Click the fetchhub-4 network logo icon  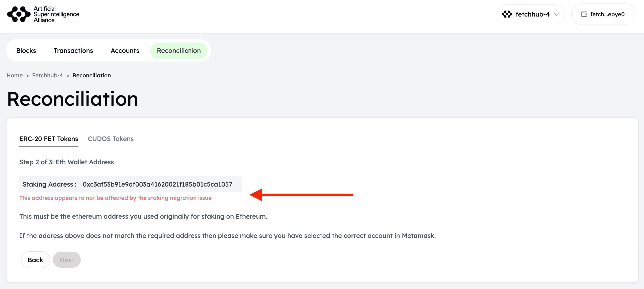(x=507, y=14)
